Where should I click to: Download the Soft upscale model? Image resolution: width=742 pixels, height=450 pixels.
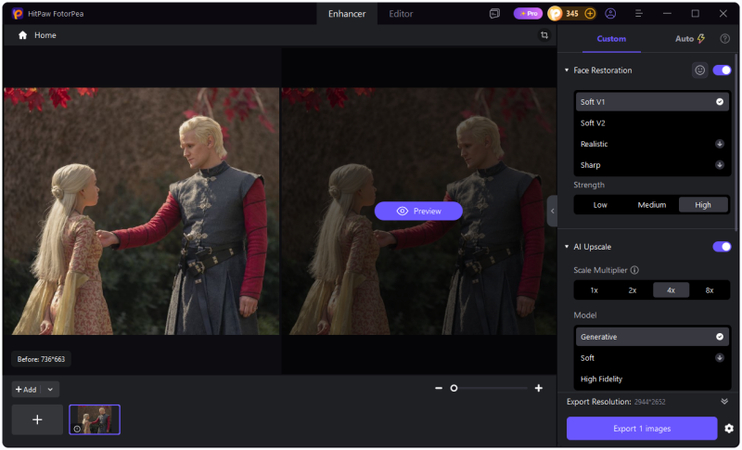pos(719,358)
